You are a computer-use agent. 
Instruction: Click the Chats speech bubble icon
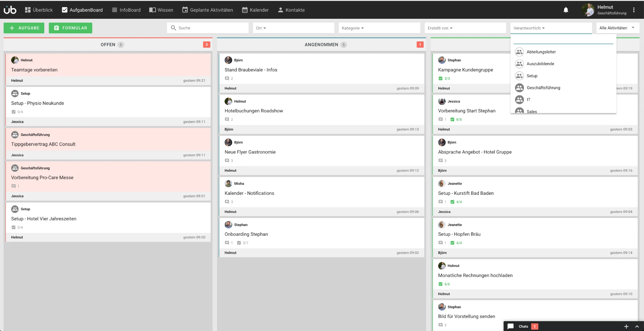point(511,326)
